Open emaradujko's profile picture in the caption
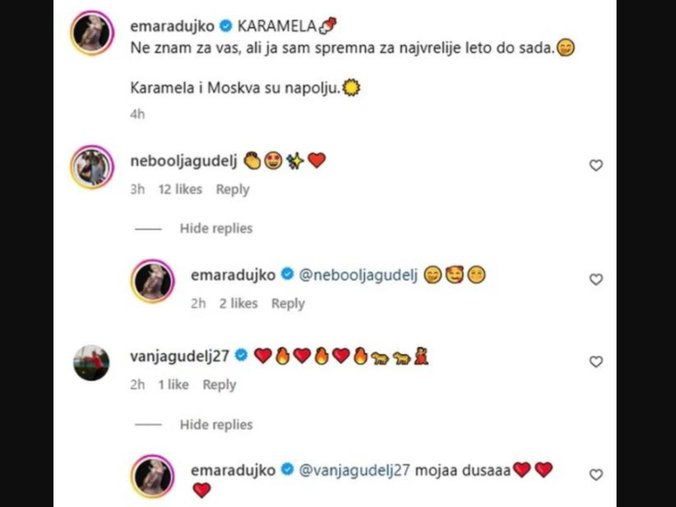 [92, 33]
